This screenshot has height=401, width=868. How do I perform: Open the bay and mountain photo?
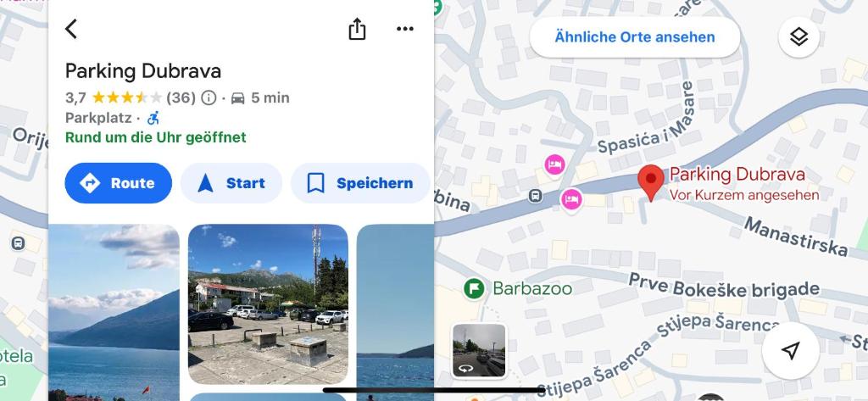point(114,312)
